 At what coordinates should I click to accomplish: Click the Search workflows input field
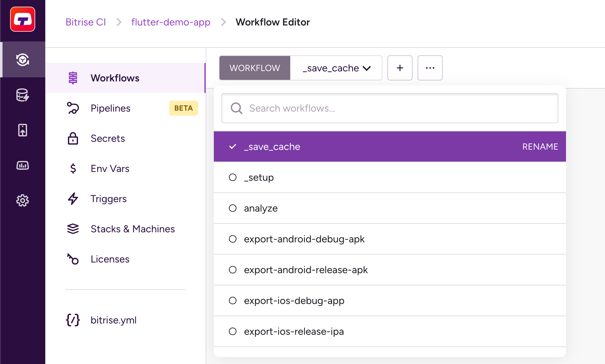coord(390,108)
